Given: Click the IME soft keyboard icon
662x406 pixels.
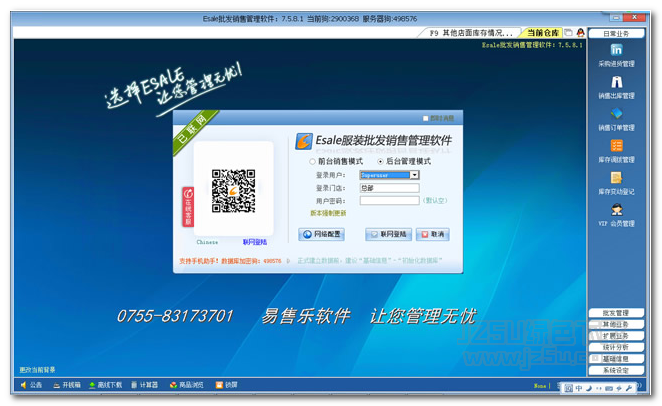Looking at the screenshot, I should point(609,388).
